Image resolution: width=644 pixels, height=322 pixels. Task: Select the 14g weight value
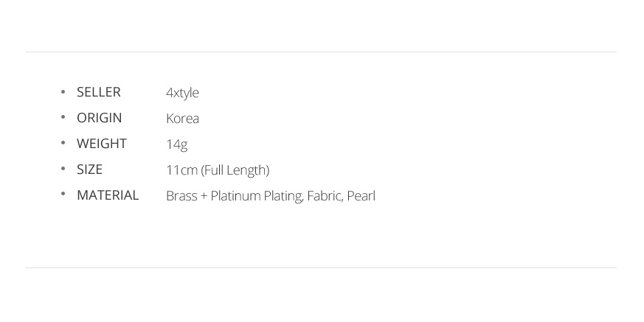(176, 145)
